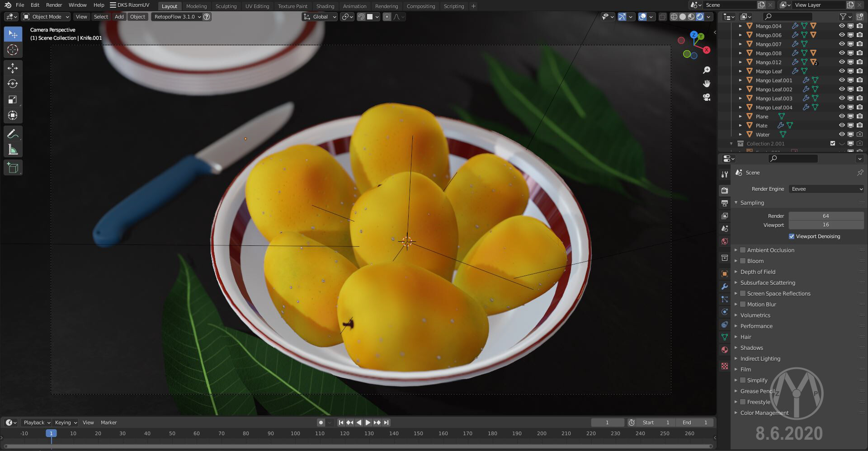Viewport: 868px width, 451px height.
Task: Select the Move tool in toolbar
Action: [x=13, y=68]
